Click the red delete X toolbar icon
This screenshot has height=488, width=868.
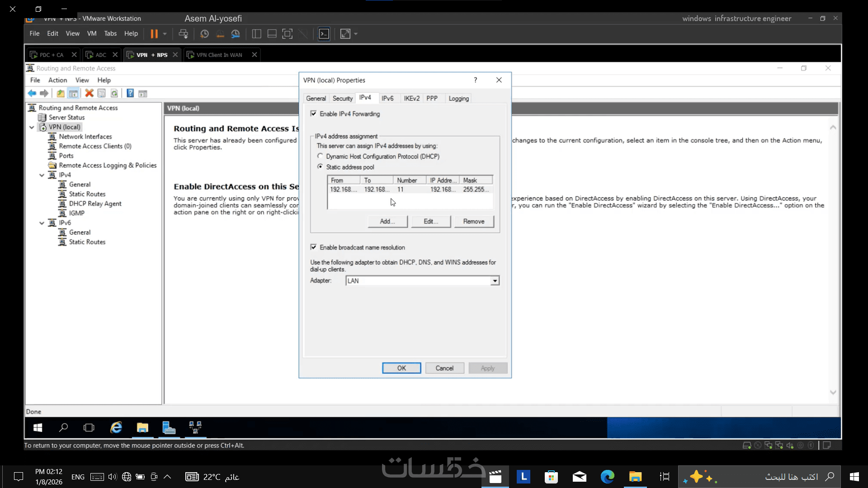tap(89, 94)
